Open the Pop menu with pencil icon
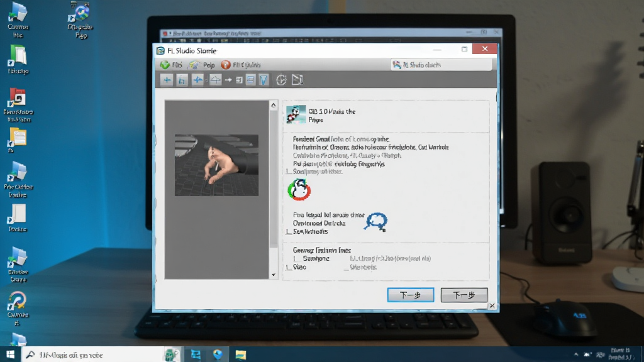644x362 pixels. [x=202, y=65]
